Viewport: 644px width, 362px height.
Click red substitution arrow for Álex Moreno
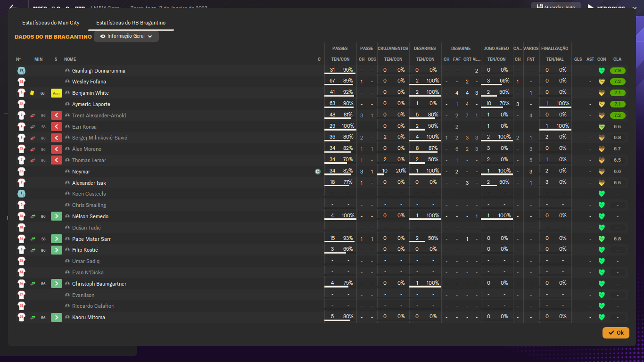(57, 149)
